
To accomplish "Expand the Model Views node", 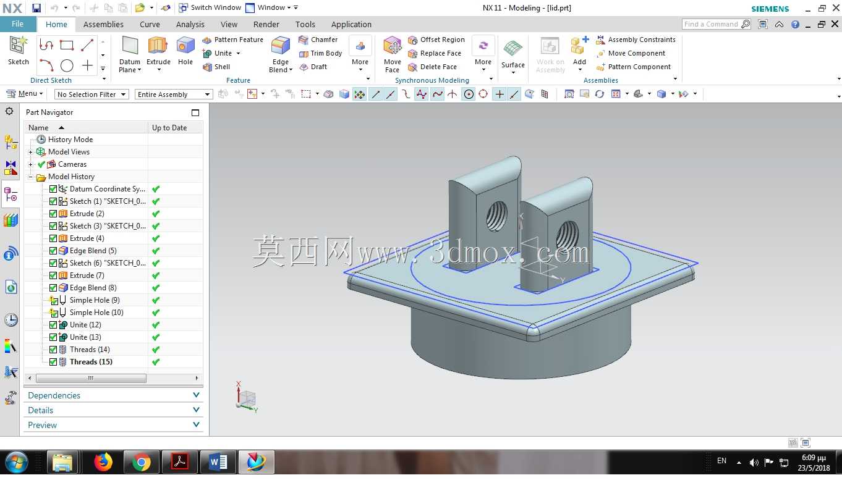I will point(30,152).
